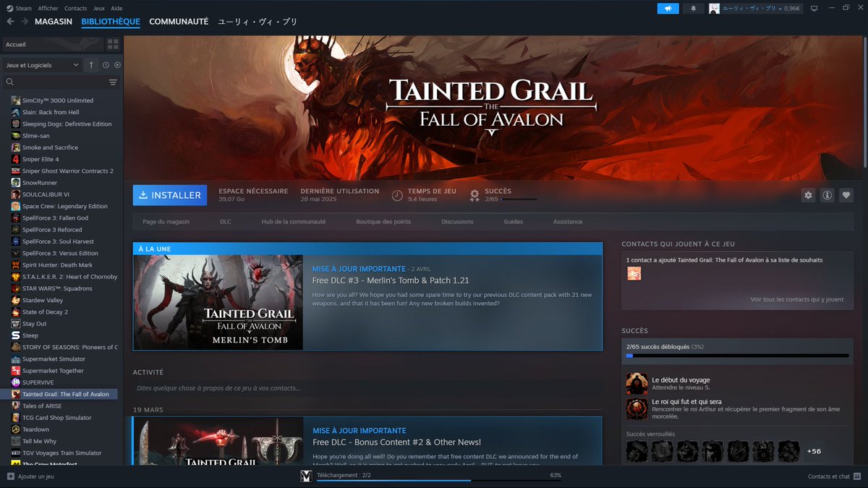Add game to favorites heart icon

(x=846, y=195)
